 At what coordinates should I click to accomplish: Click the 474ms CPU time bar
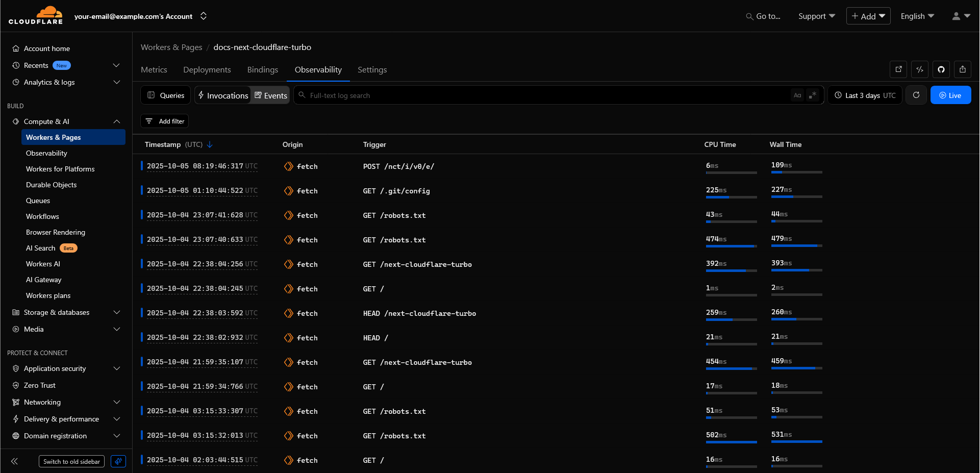click(x=731, y=246)
